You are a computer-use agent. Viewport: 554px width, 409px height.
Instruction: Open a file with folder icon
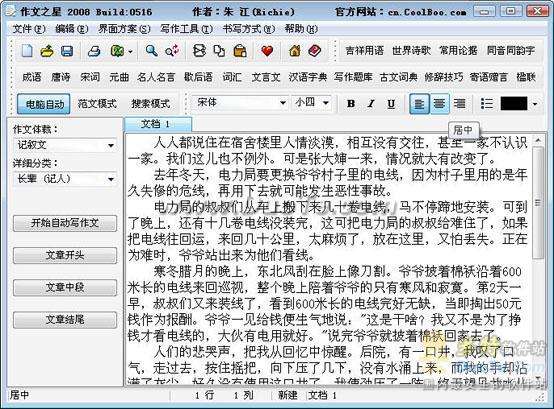click(x=47, y=51)
